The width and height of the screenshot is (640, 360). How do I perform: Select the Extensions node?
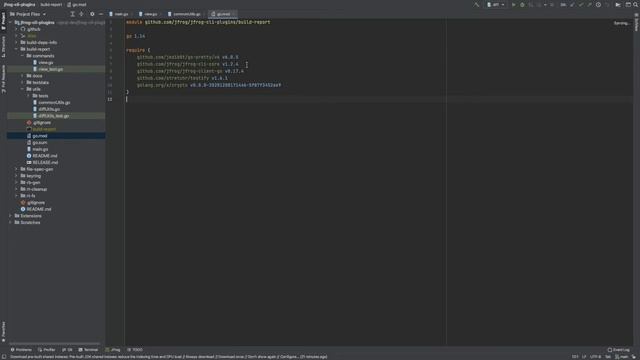pyautogui.click(x=28, y=216)
